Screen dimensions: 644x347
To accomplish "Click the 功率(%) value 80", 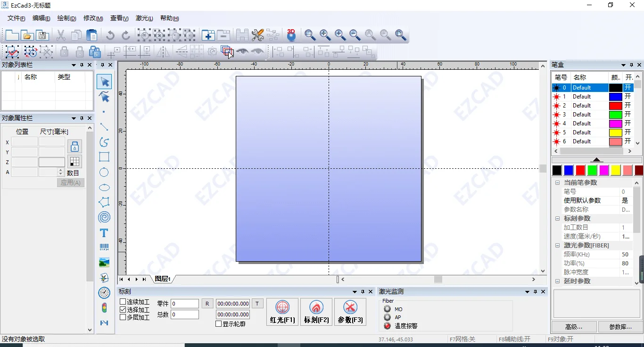I will 626,263.
